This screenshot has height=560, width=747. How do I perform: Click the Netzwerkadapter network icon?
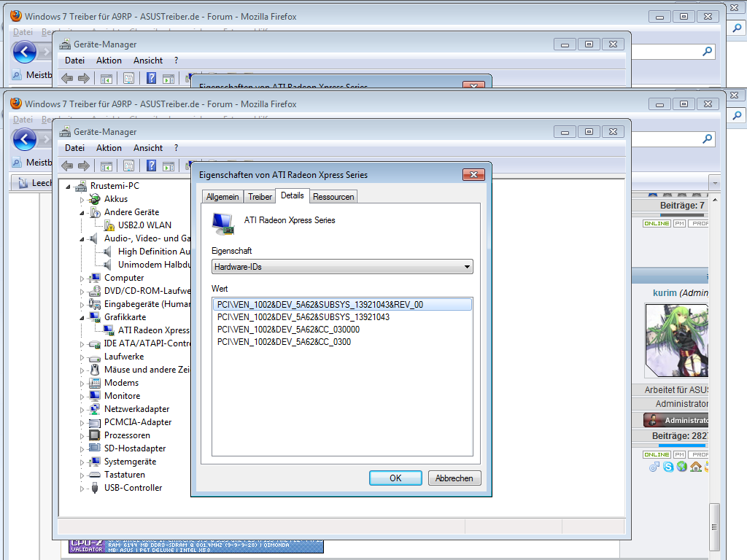[x=95, y=409]
